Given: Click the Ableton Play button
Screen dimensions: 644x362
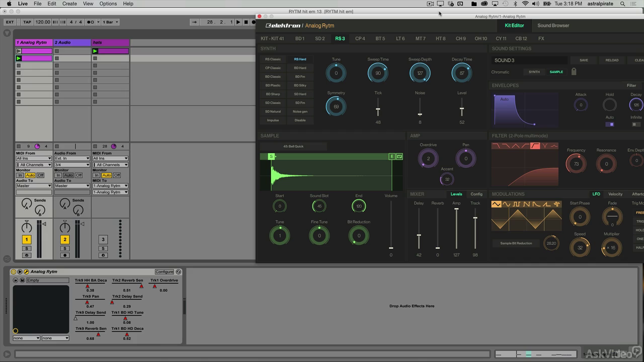Looking at the screenshot, I should (x=239, y=22).
